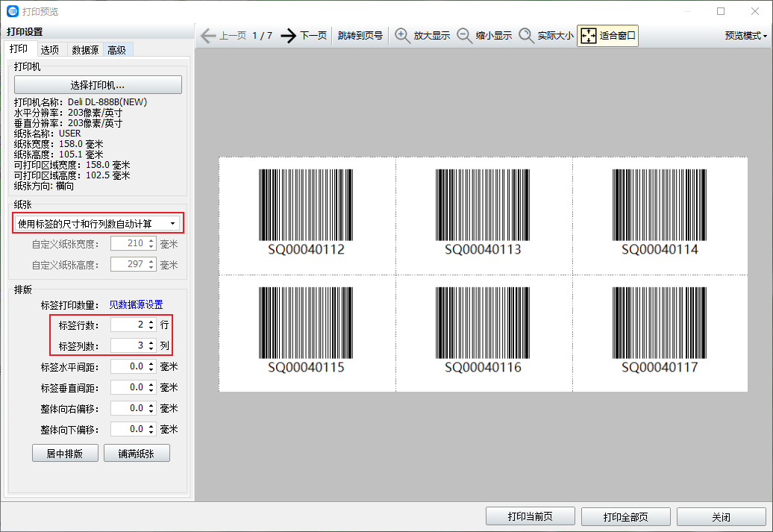Click the actual size magnifier icon
This screenshot has height=532, width=773.
(527, 36)
